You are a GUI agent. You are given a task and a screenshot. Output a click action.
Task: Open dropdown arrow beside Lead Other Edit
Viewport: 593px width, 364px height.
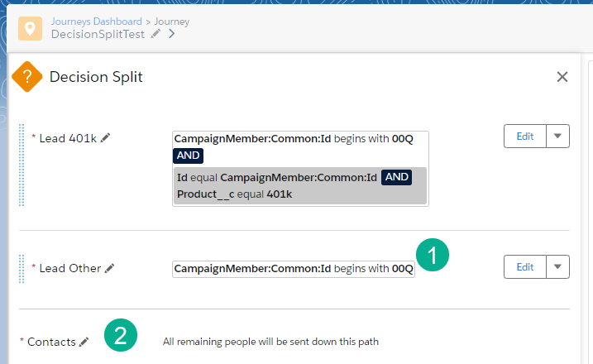pyautogui.click(x=558, y=266)
